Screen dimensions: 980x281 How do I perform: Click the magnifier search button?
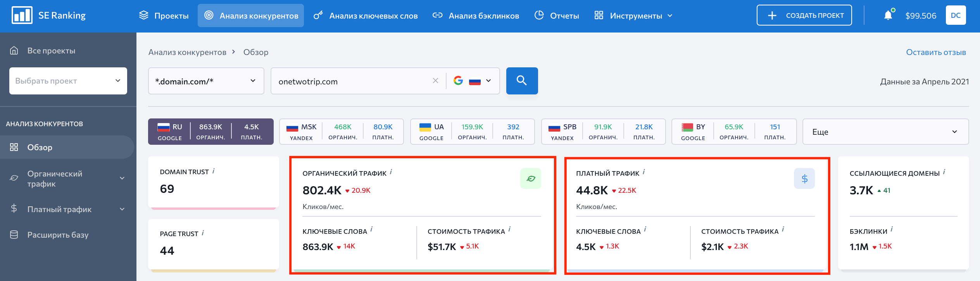(x=522, y=81)
